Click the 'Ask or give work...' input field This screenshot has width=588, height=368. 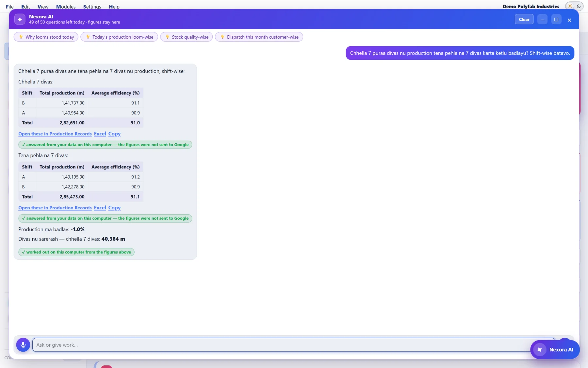click(294, 345)
